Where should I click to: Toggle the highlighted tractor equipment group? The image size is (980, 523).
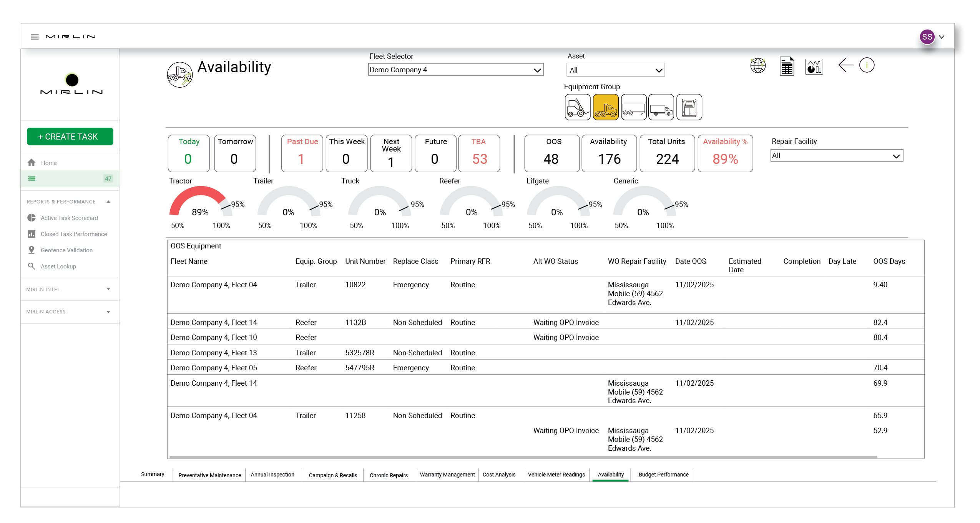pos(605,107)
